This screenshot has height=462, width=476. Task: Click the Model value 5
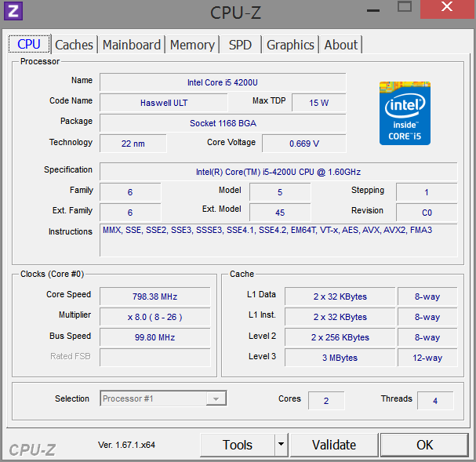[x=280, y=192]
